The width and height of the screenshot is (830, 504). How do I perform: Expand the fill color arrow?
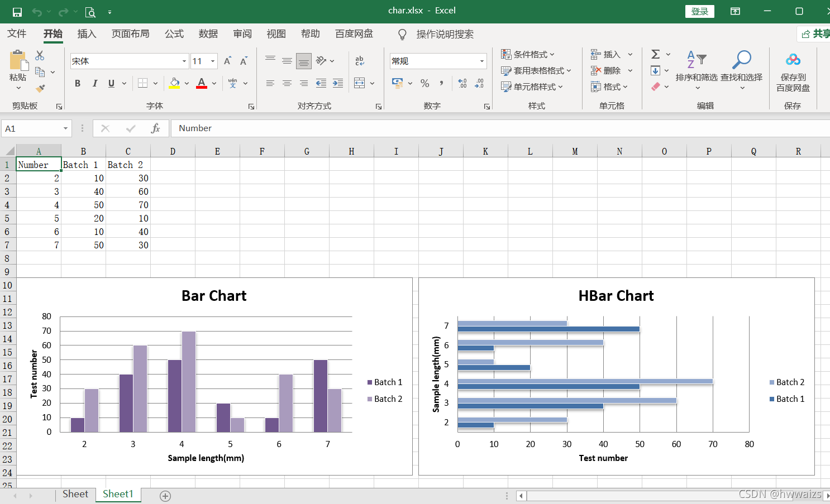point(187,83)
